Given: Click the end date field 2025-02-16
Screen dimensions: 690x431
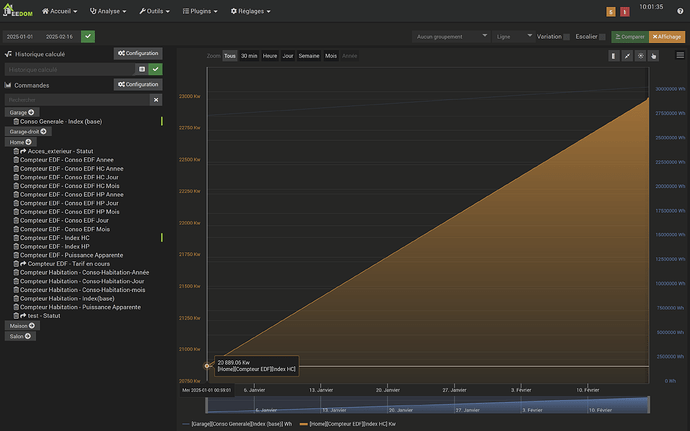Looking at the screenshot, I should [x=59, y=37].
